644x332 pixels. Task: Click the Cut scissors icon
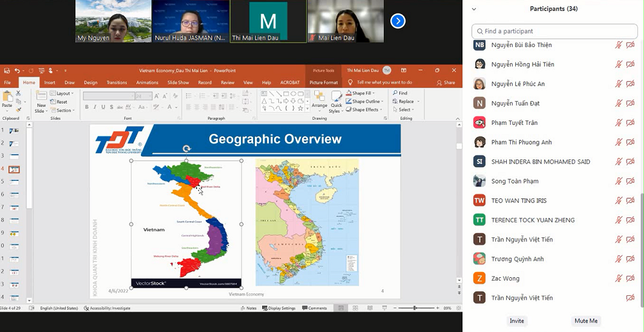18,93
